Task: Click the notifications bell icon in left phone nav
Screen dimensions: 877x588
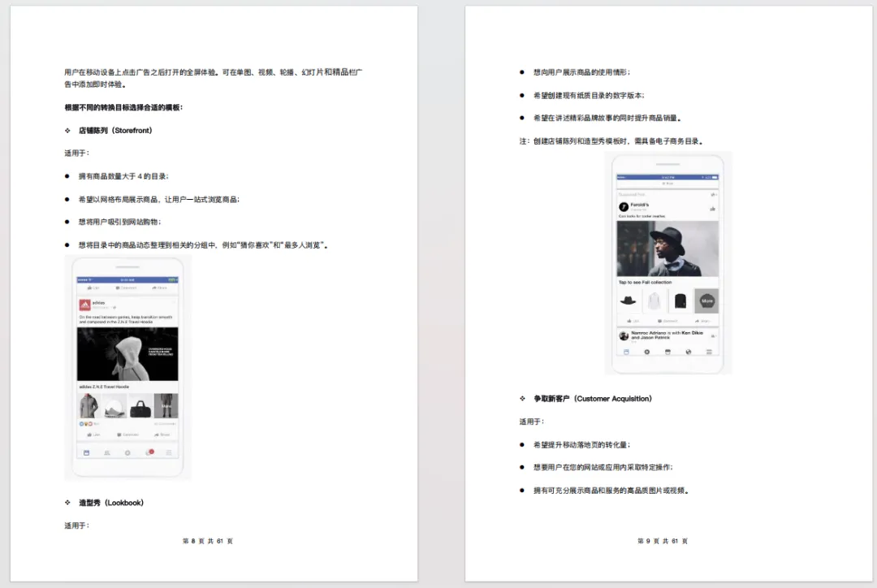Action: [149, 453]
